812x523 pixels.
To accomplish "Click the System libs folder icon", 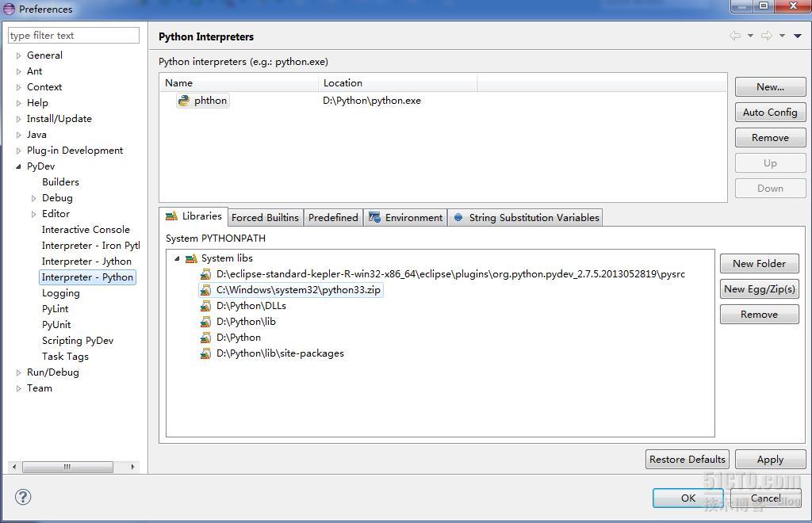I will [192, 258].
